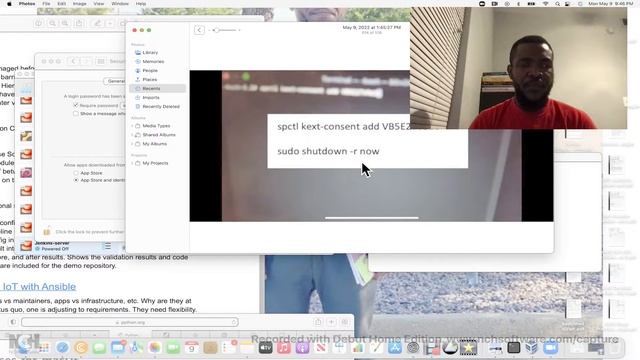Click the menu bar date and time
This screenshot has height=360, width=640.
pyautogui.click(x=610, y=4)
